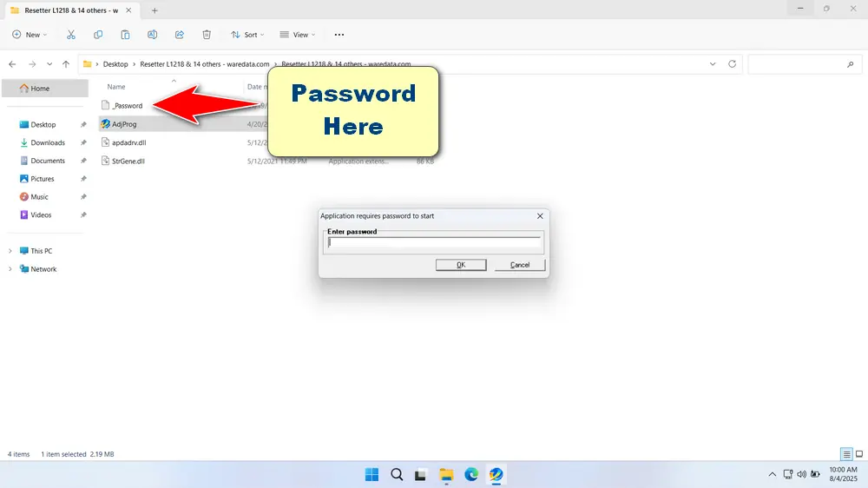Open the New item menu

coord(30,35)
